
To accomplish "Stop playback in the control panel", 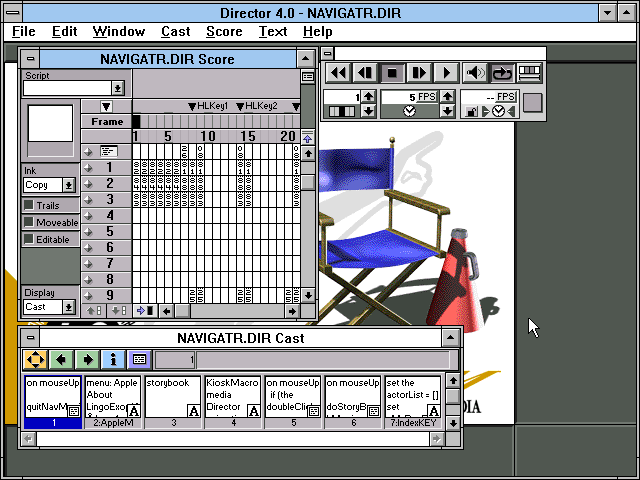I will coord(392,73).
